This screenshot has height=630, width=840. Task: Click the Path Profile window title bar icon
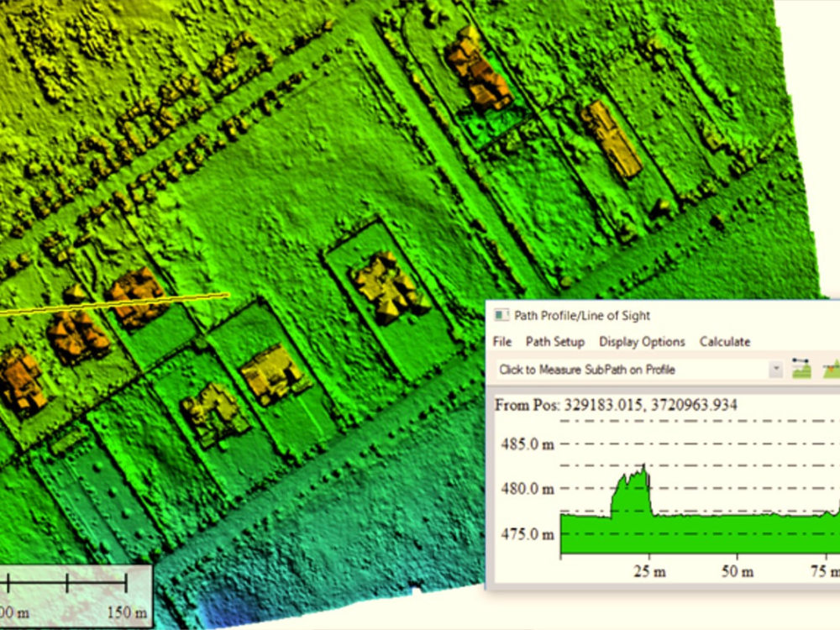(x=501, y=315)
